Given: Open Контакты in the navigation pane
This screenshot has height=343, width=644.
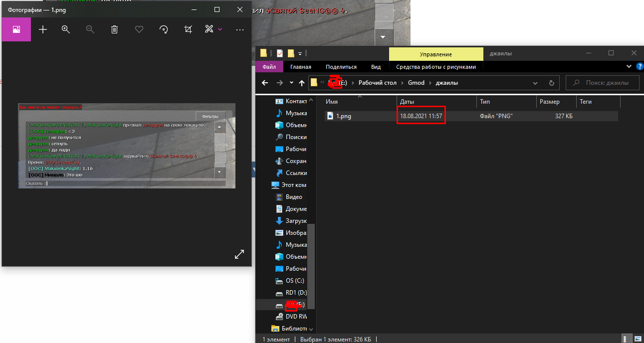Looking at the screenshot, I should click(291, 101).
